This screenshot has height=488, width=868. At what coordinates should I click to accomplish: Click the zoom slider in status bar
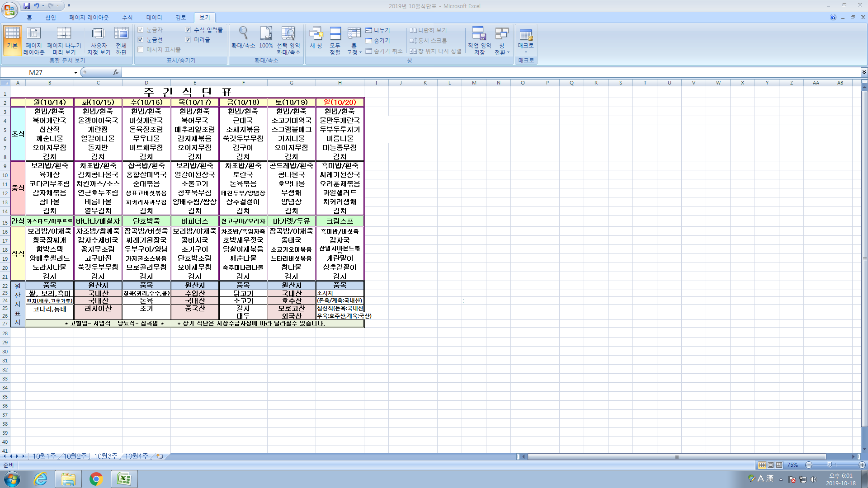click(830, 465)
